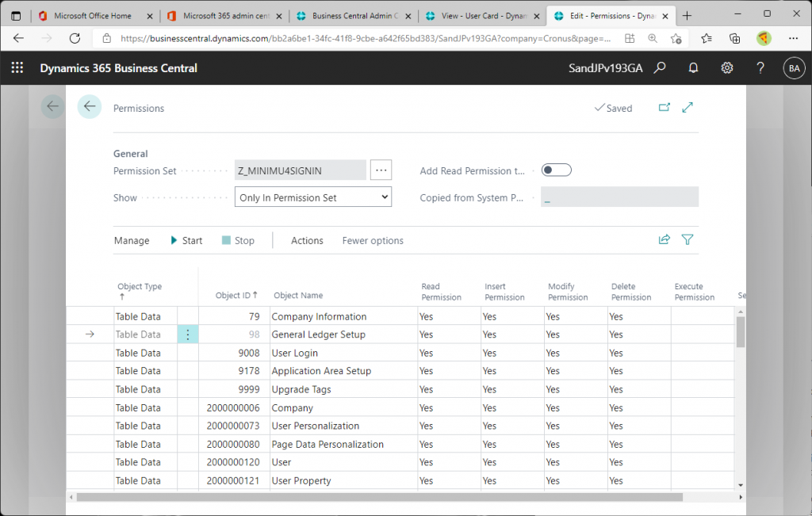
Task: Expand the page to full screen
Action: coord(688,108)
